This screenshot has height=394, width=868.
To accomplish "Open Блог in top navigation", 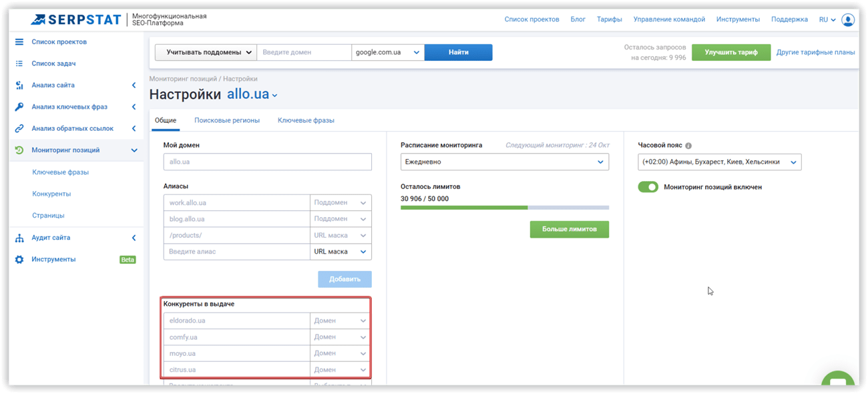I will (x=578, y=19).
